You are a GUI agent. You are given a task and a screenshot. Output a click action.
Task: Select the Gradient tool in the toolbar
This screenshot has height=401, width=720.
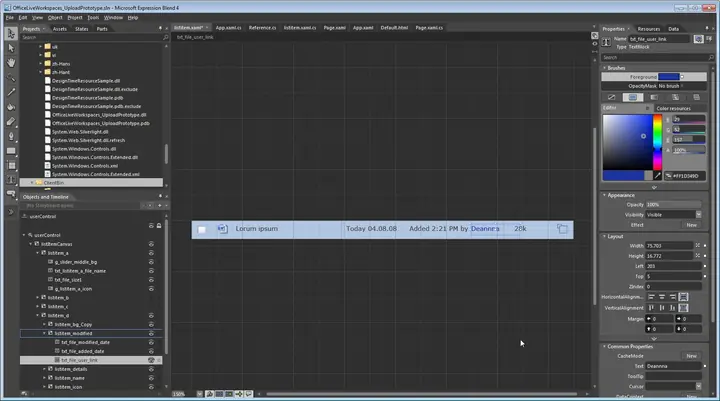coord(11,121)
